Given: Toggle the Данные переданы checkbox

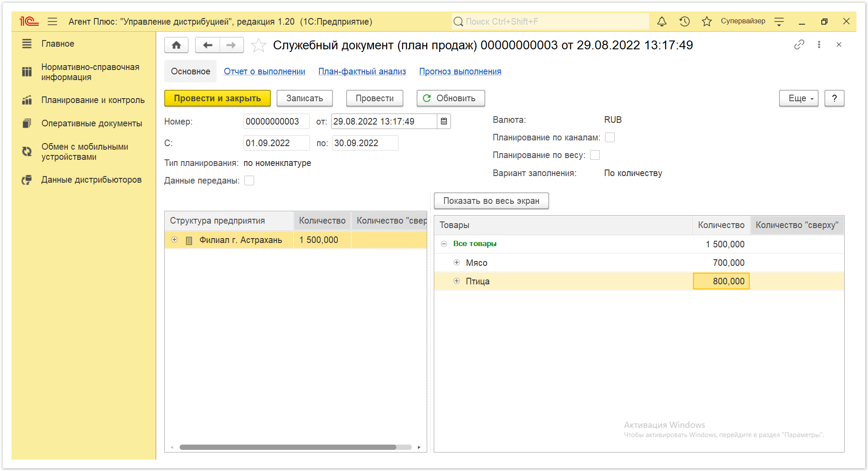Looking at the screenshot, I should 249,180.
